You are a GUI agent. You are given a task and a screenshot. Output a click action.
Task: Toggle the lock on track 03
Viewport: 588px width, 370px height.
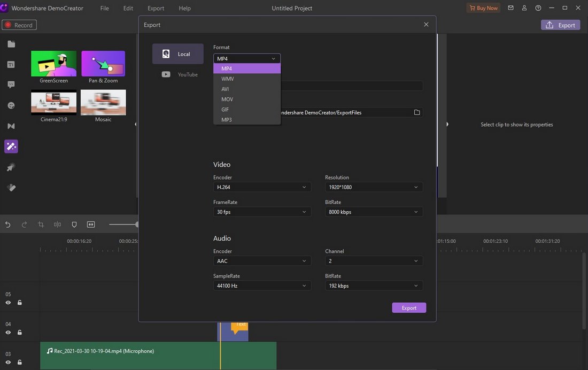point(19,362)
